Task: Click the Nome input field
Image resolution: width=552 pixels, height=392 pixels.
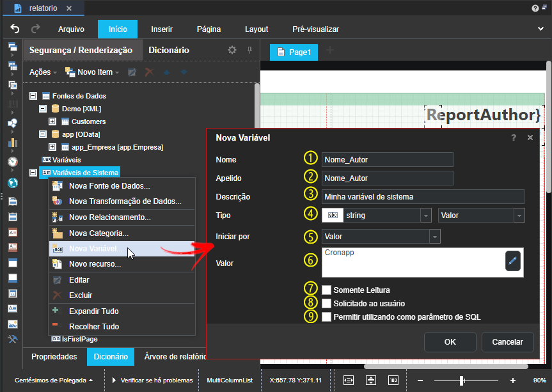Action: coord(387,159)
